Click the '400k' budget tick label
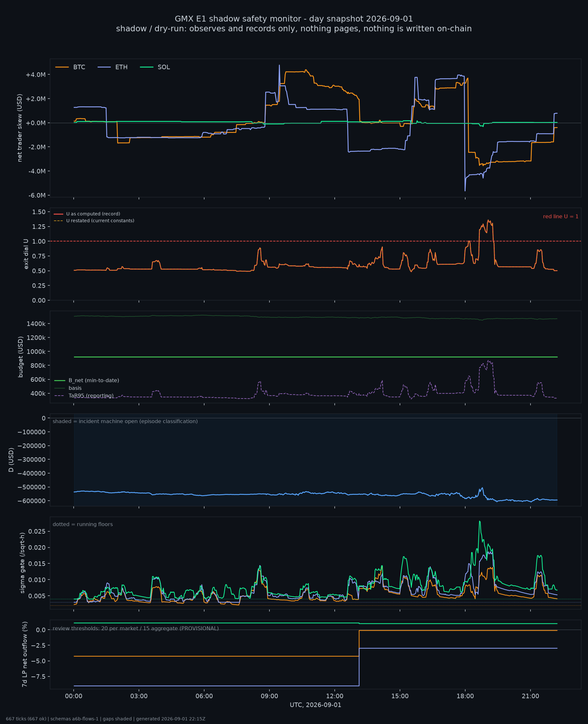This screenshot has width=588, height=724. [x=38, y=394]
